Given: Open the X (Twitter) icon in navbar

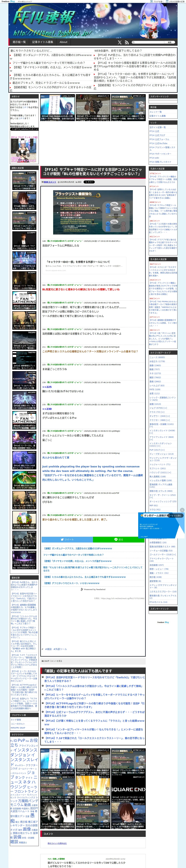Looking at the screenshot, I should click(120, 42).
